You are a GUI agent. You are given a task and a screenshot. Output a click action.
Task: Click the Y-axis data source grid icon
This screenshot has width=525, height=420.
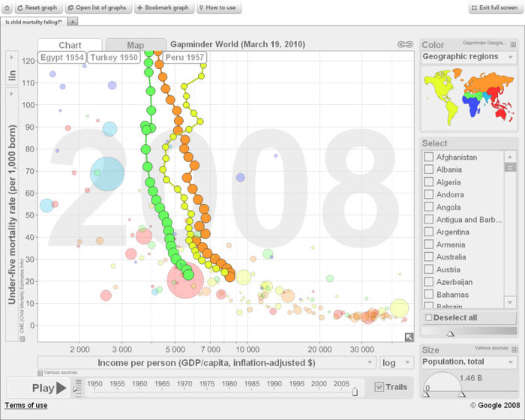[x=22, y=339]
